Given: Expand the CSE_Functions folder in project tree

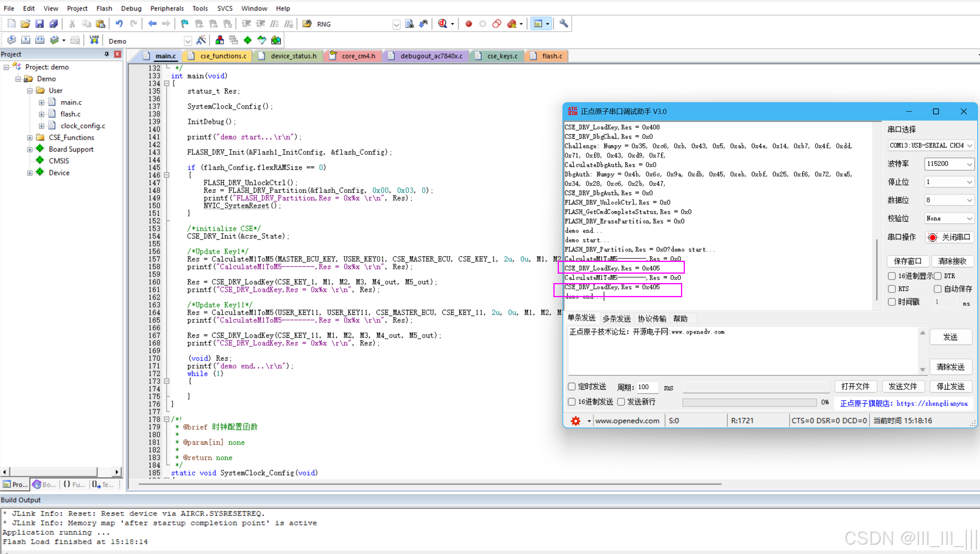Looking at the screenshot, I should coord(30,137).
